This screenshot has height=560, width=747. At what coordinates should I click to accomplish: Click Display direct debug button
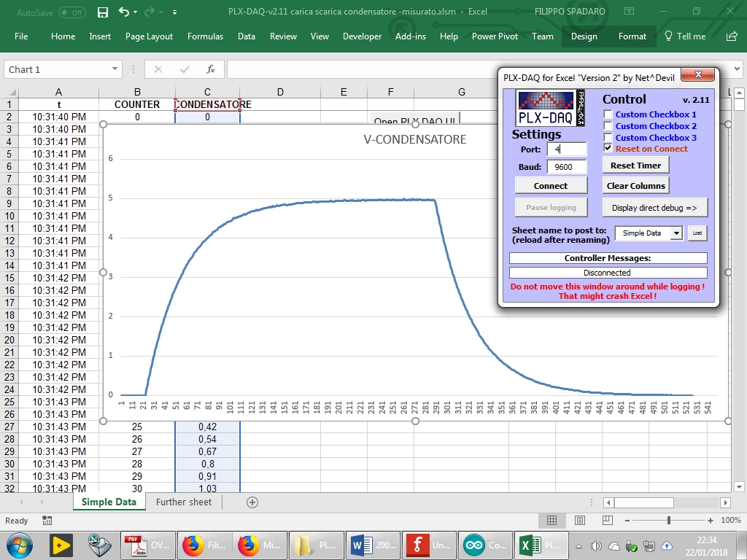click(x=654, y=208)
